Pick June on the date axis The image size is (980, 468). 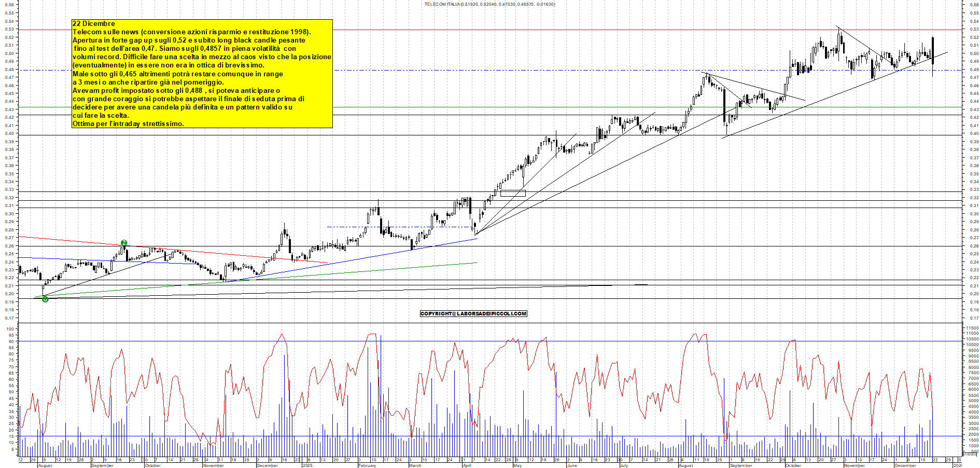pyautogui.click(x=571, y=465)
